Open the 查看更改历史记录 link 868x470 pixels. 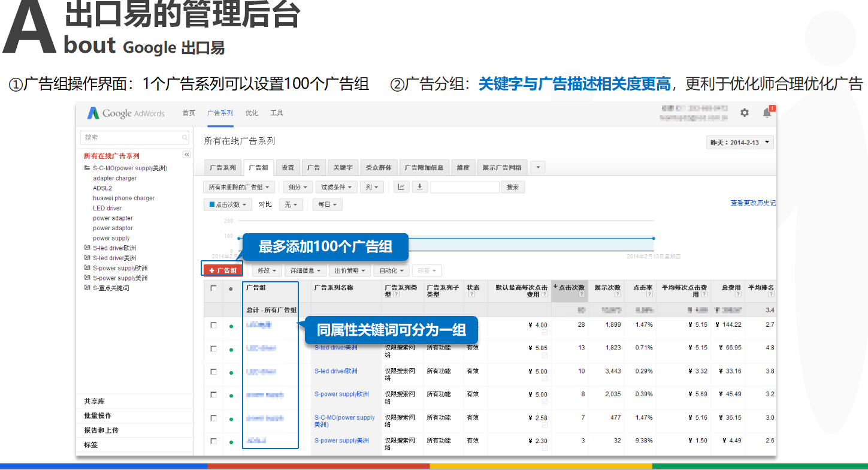click(x=752, y=203)
